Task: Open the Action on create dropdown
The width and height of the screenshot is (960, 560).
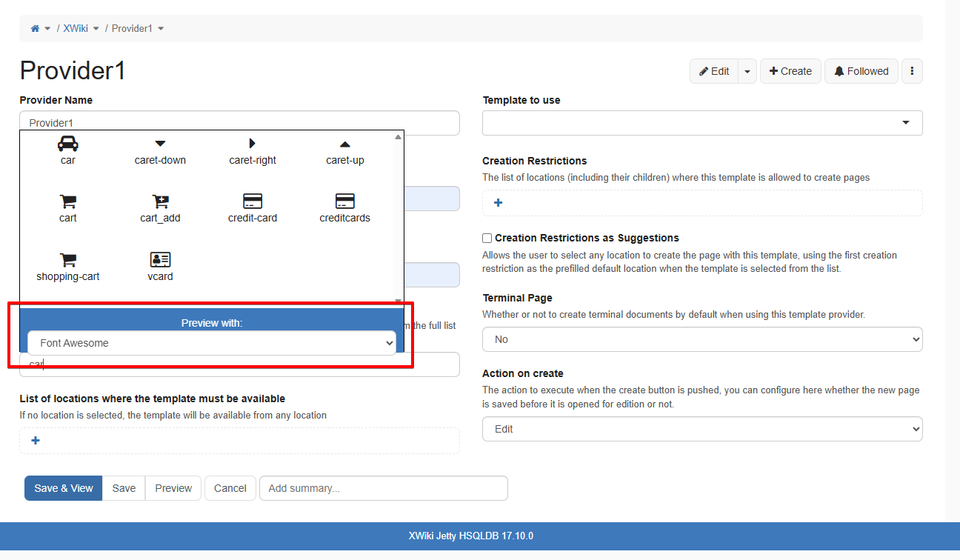Action: [701, 429]
